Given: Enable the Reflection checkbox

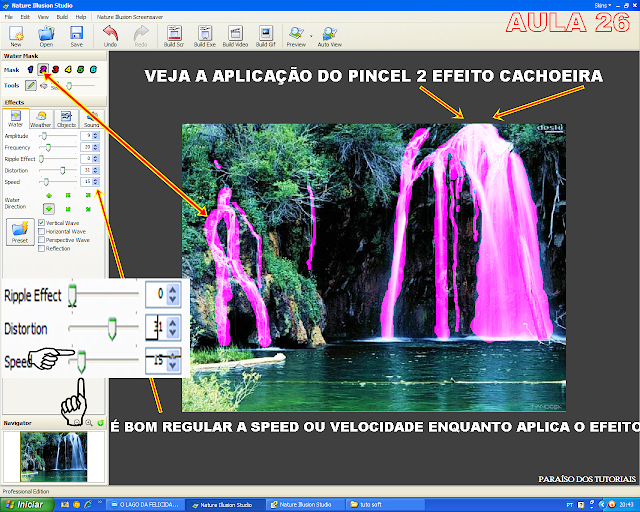Looking at the screenshot, I should 41,249.
